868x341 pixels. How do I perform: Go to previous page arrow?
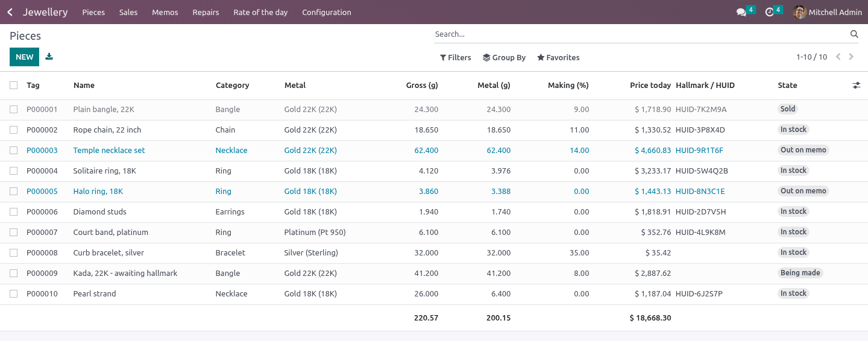(x=838, y=57)
